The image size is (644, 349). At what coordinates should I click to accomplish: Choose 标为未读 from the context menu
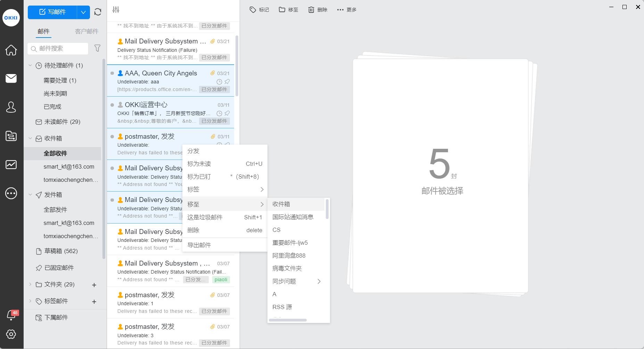[x=225, y=164]
